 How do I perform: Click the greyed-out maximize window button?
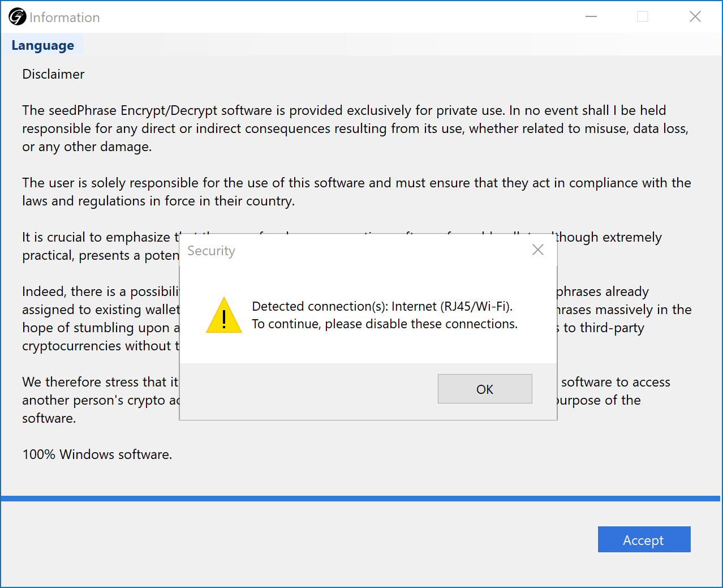point(643,17)
